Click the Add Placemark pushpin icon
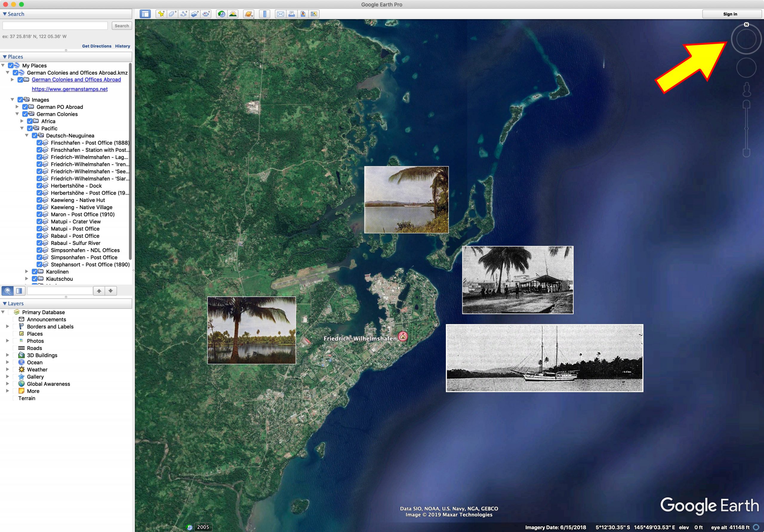 (x=161, y=14)
